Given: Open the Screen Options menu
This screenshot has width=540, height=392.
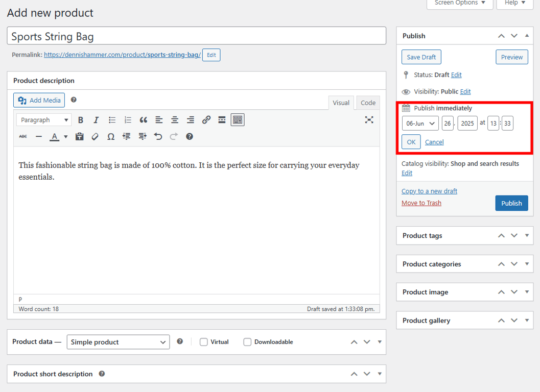Looking at the screenshot, I should point(459,3).
